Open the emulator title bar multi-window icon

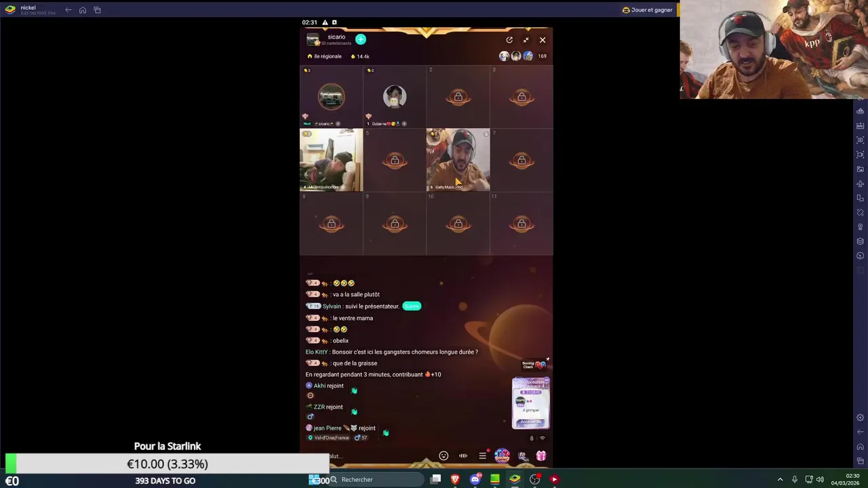tap(97, 10)
